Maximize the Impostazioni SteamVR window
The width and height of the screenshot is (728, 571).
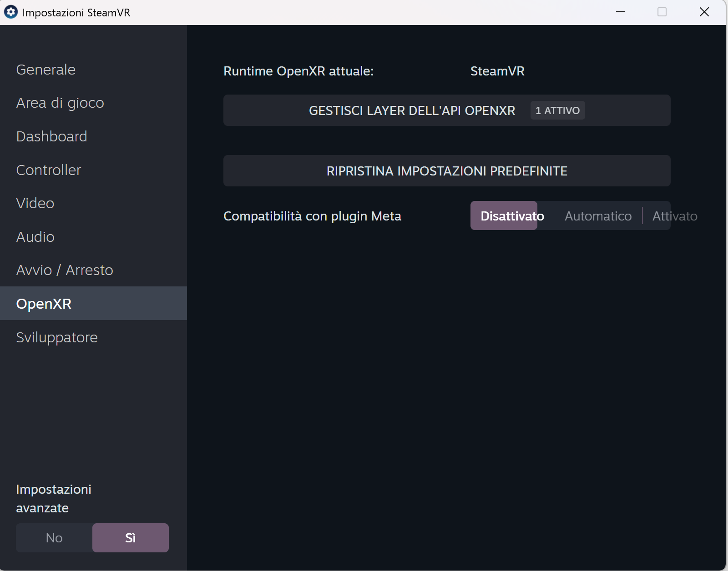(662, 12)
